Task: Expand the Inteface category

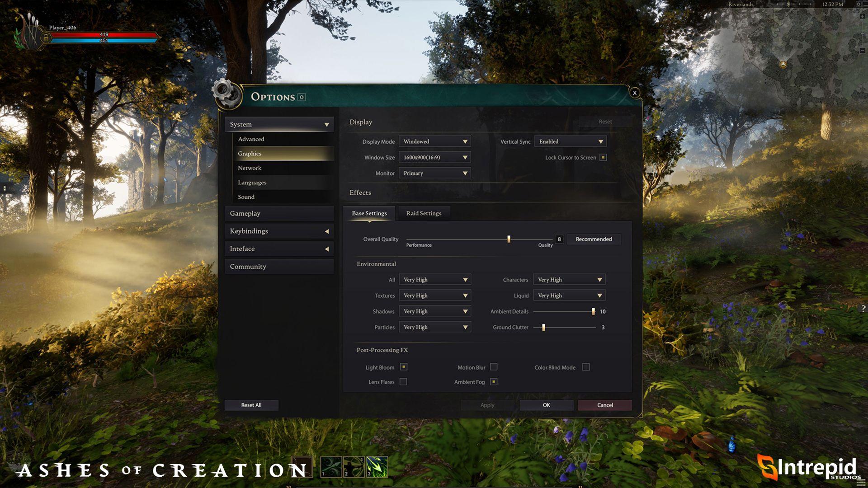Action: pos(279,249)
